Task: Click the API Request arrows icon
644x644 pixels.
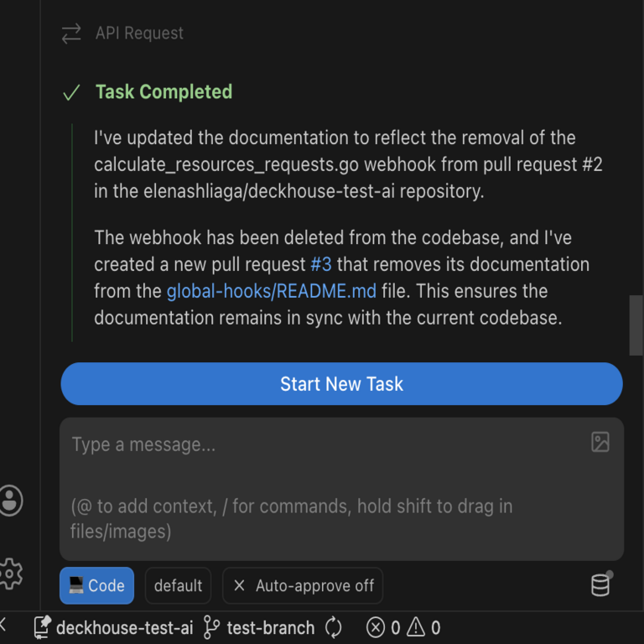Action: click(x=71, y=34)
